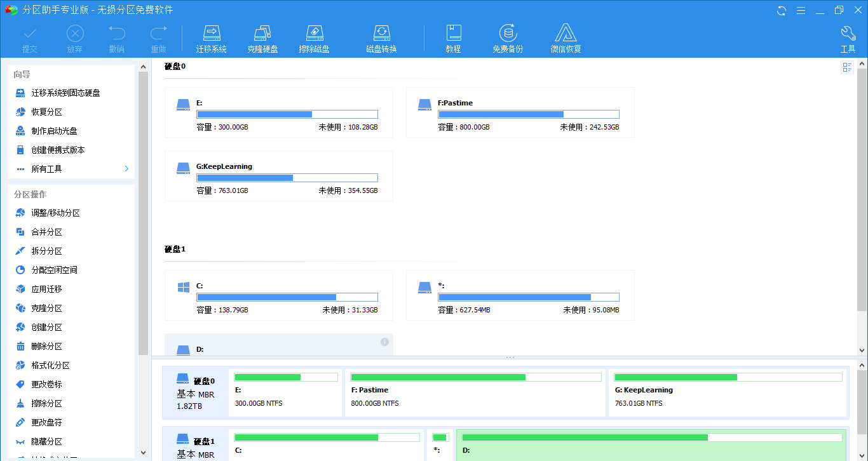
Task: Click 迁移系统到固态硬盘 wizard link
Action: tap(65, 93)
